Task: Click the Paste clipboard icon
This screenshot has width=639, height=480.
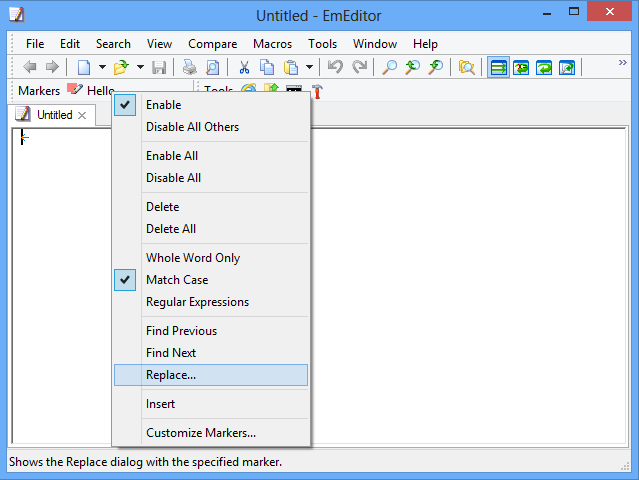Action: click(291, 67)
